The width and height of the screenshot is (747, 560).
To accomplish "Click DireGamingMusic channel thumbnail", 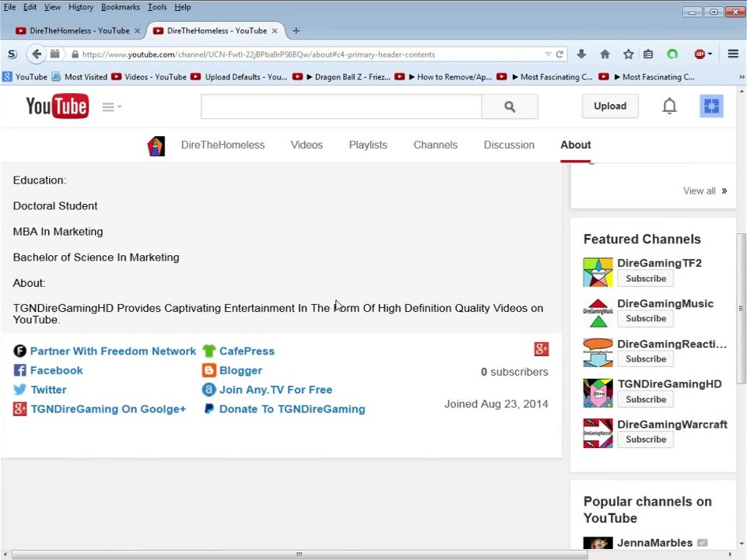I will click(598, 313).
